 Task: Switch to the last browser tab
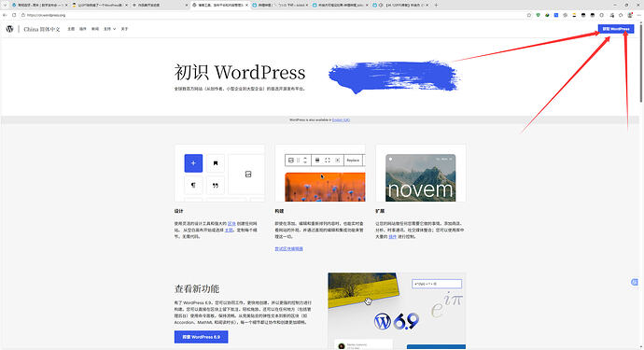click(400, 5)
